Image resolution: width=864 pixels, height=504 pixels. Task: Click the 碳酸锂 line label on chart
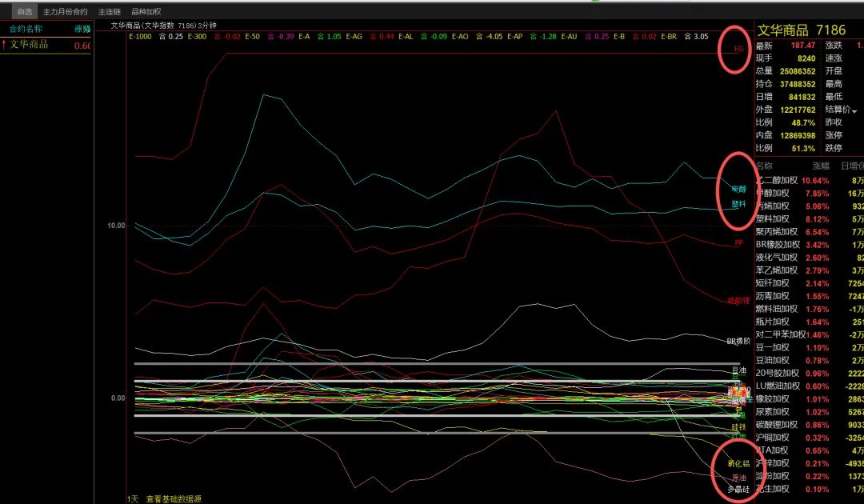(738, 301)
